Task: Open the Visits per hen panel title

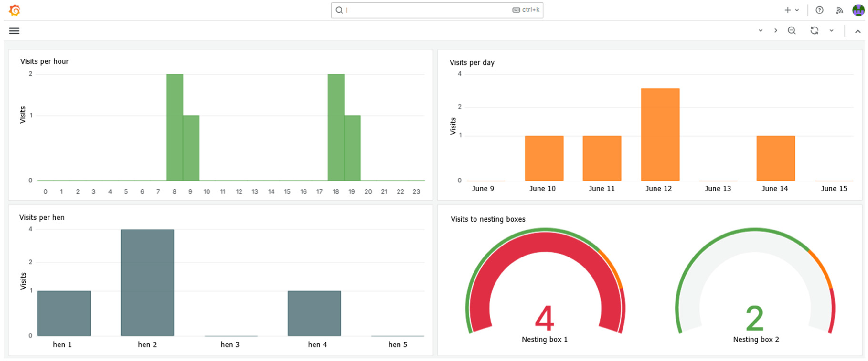Action: 42,217
